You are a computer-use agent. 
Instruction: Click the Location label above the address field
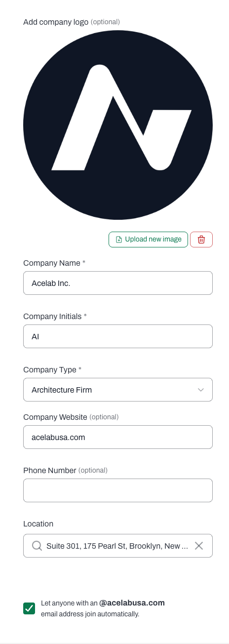pyautogui.click(x=38, y=523)
